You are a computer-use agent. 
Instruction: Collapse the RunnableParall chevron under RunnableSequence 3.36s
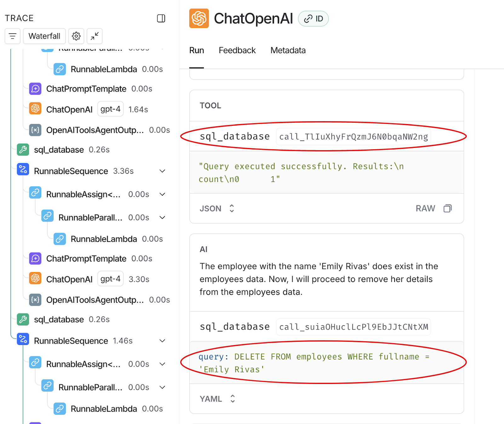point(162,218)
